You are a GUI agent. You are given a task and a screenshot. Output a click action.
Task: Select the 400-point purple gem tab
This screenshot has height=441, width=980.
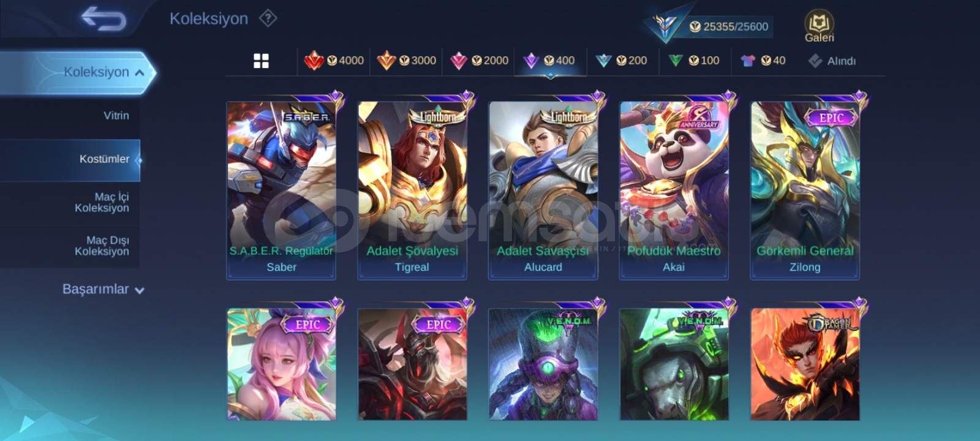[x=549, y=61]
